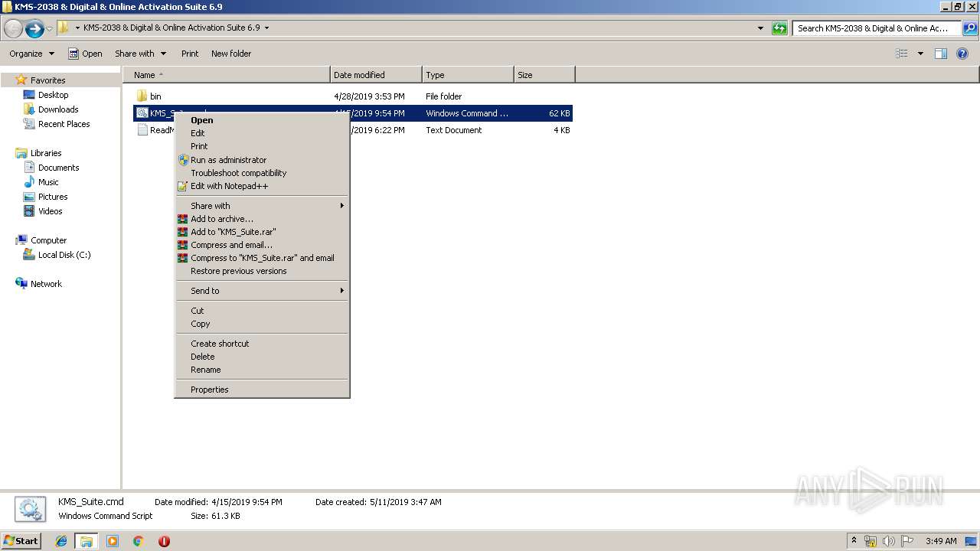Open Properties from the context menu
The height and width of the screenshot is (551, 980).
pyautogui.click(x=262, y=390)
